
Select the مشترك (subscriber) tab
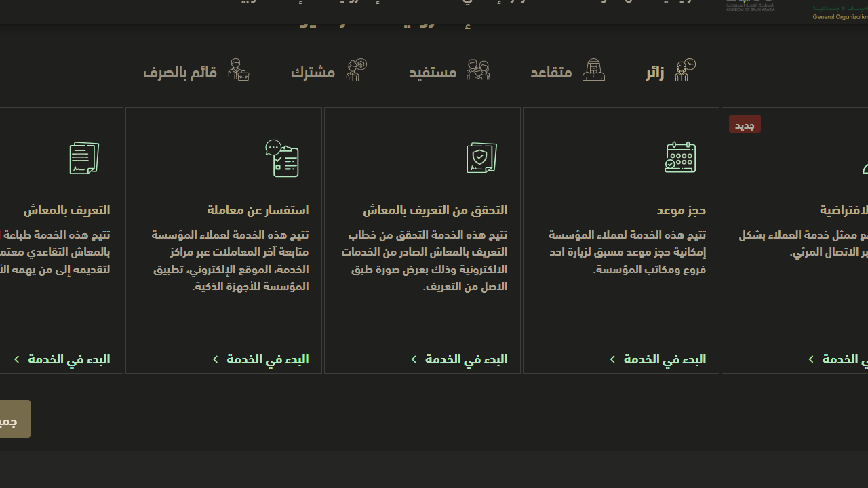[329, 70]
